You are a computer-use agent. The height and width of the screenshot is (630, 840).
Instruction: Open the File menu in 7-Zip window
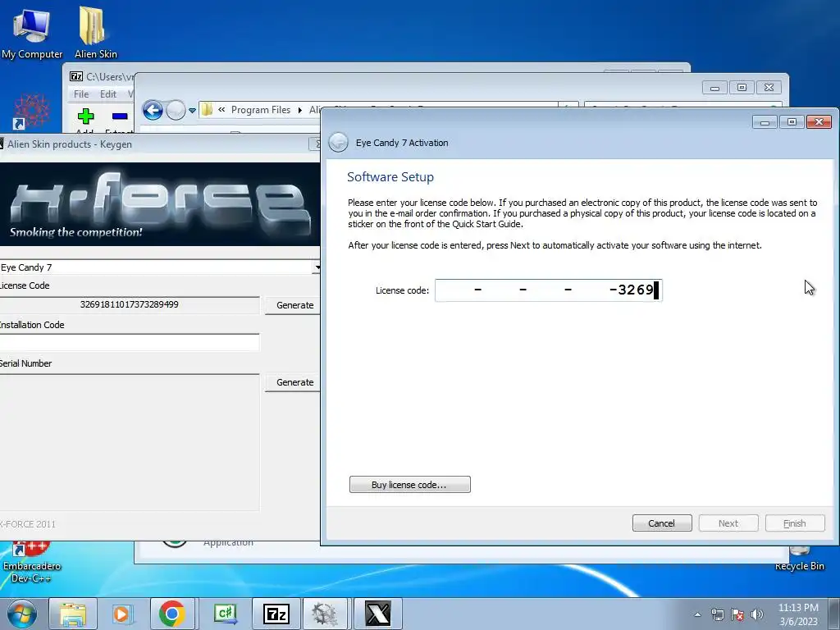tap(81, 94)
